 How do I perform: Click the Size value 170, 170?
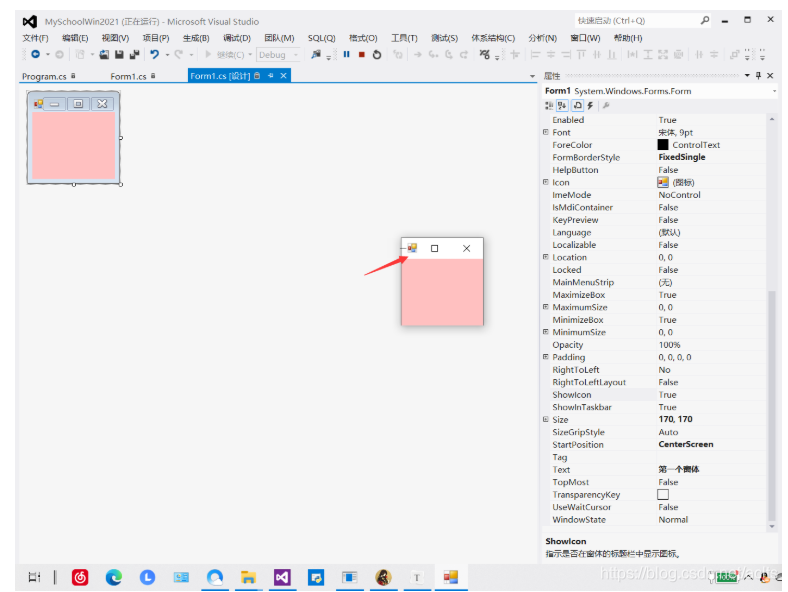click(675, 419)
